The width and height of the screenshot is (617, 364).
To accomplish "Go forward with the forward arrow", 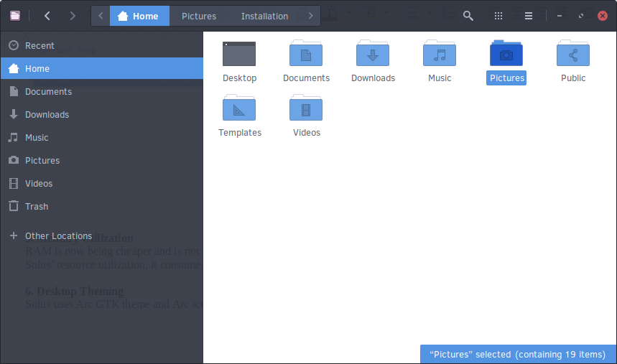I will [x=73, y=16].
